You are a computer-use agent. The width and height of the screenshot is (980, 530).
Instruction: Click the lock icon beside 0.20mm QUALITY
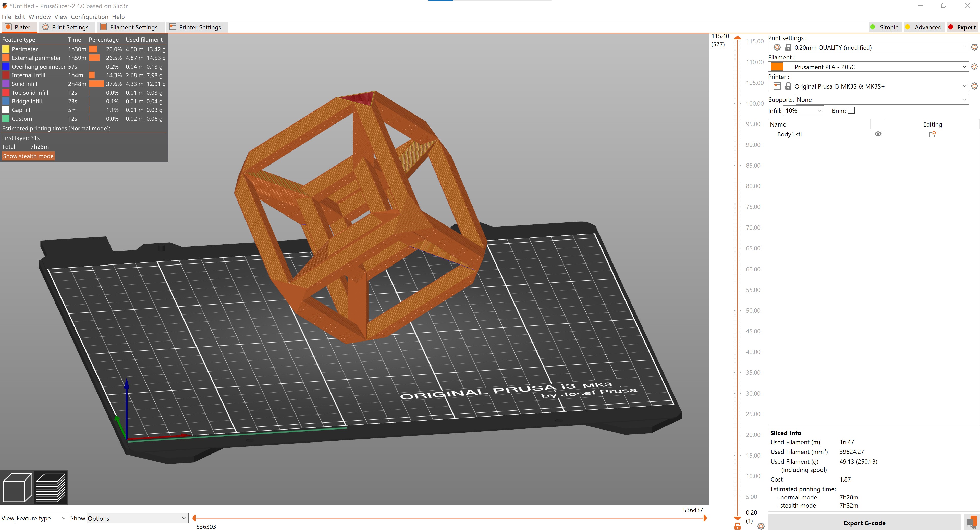tap(788, 47)
